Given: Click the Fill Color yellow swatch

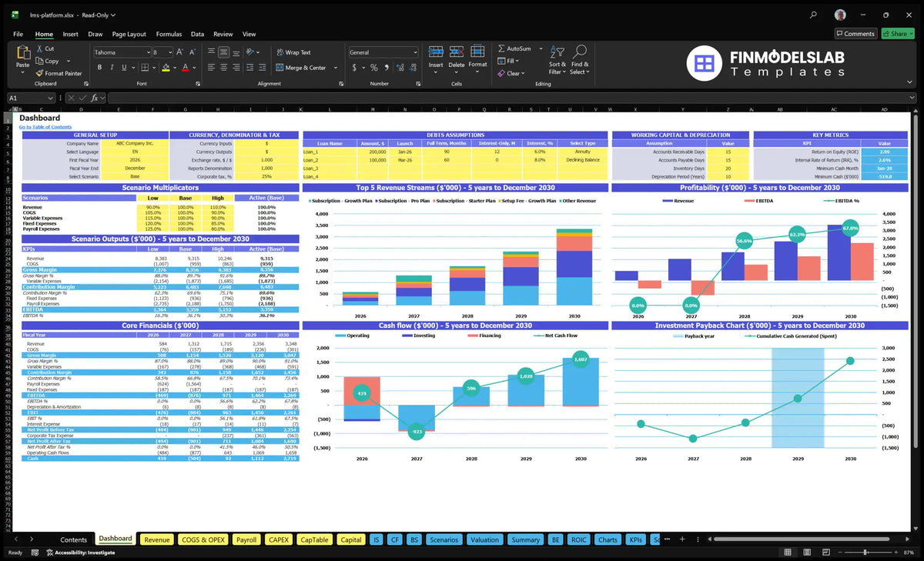Looking at the screenshot, I should (165, 68).
